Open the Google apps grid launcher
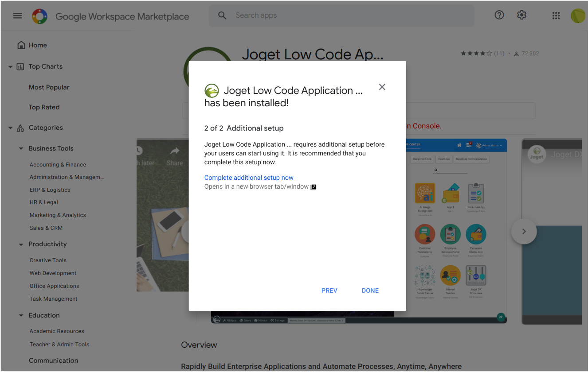This screenshot has width=588, height=372. tap(556, 15)
